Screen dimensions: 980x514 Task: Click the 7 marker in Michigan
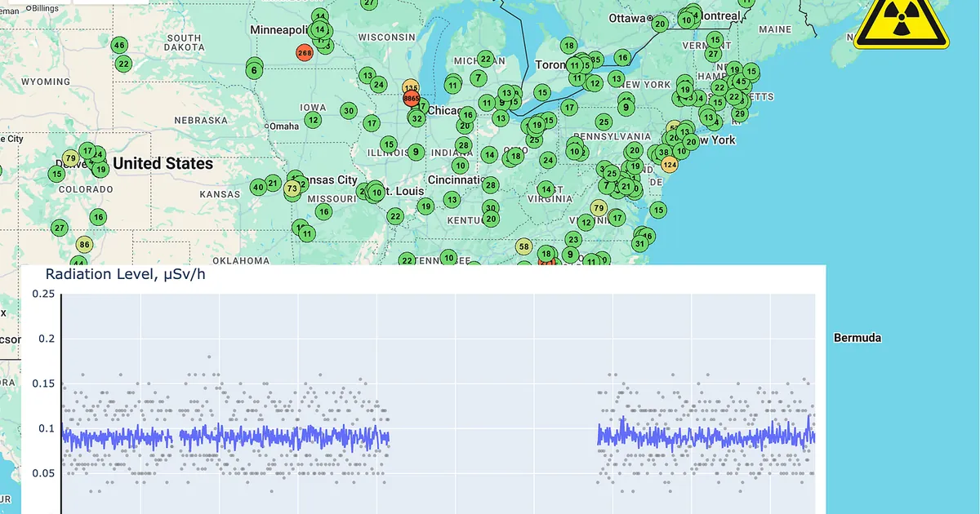pos(478,78)
